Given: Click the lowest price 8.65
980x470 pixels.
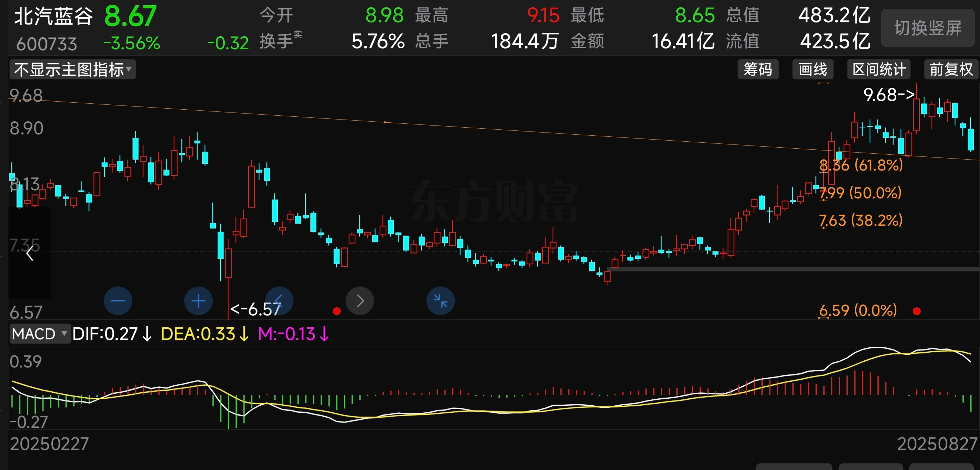Looking at the screenshot, I should click(695, 15).
